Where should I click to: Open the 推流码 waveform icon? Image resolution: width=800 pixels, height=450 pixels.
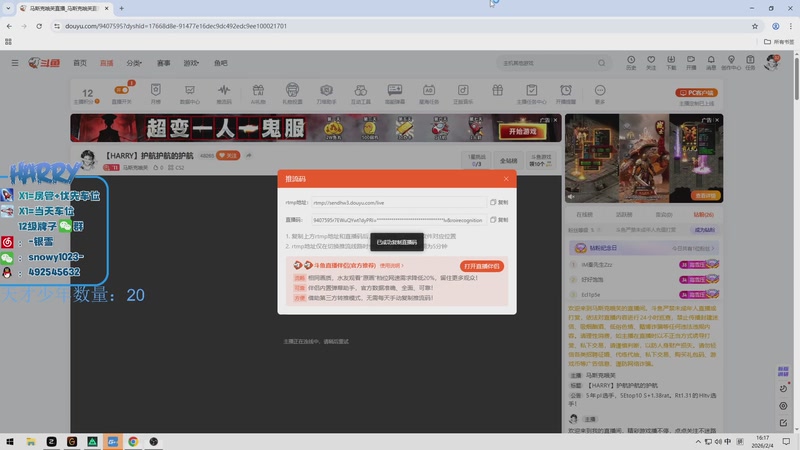coord(224,90)
